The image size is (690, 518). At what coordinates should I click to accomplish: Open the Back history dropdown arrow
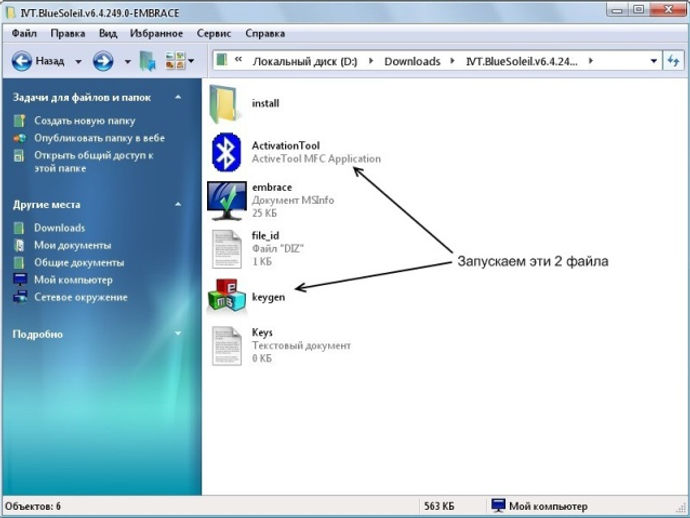pyautogui.click(x=78, y=62)
